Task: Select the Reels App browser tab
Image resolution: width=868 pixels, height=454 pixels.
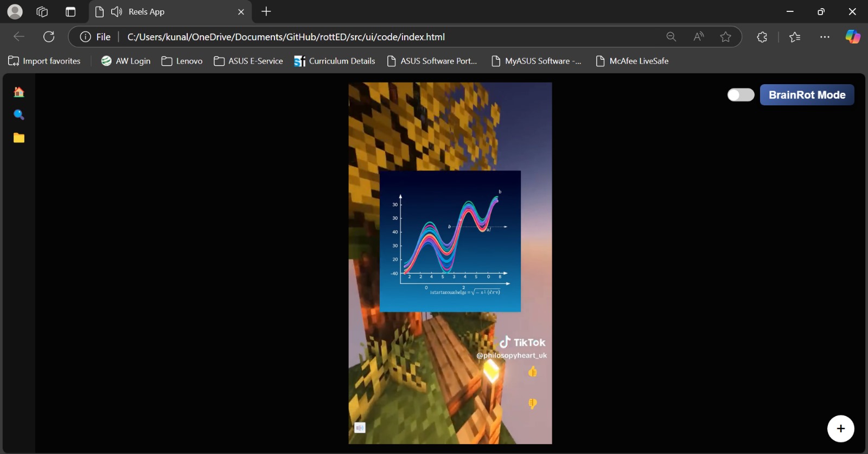Action: pos(169,12)
